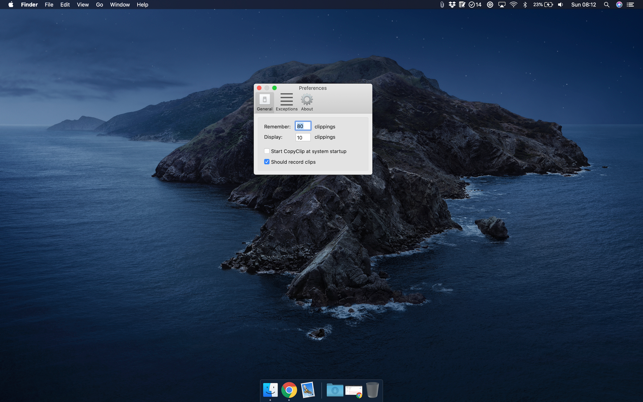
Task: Select the General preferences pane
Action: [264, 101]
